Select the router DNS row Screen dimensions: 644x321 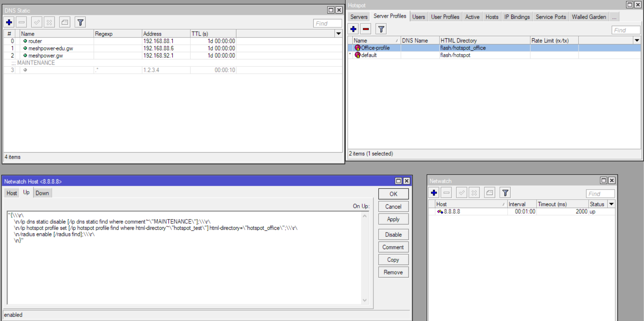[173, 41]
